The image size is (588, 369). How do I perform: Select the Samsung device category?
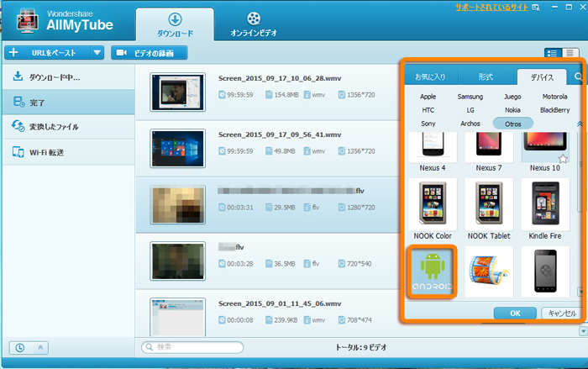point(470,97)
